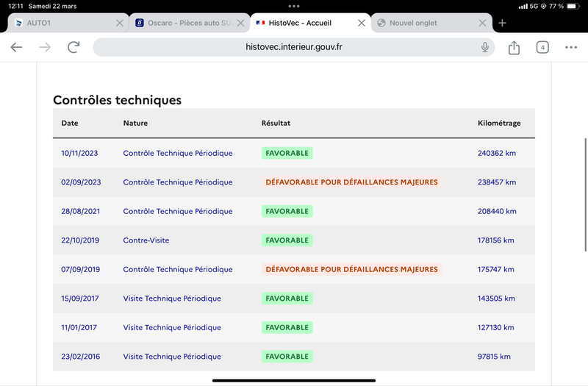Select the date 22/10/2019

pyautogui.click(x=80, y=240)
